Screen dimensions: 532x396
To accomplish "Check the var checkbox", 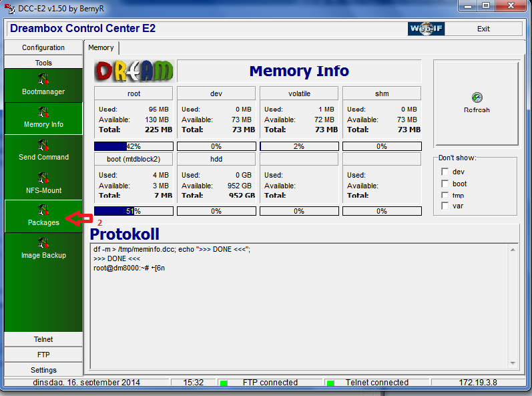I will coord(445,206).
